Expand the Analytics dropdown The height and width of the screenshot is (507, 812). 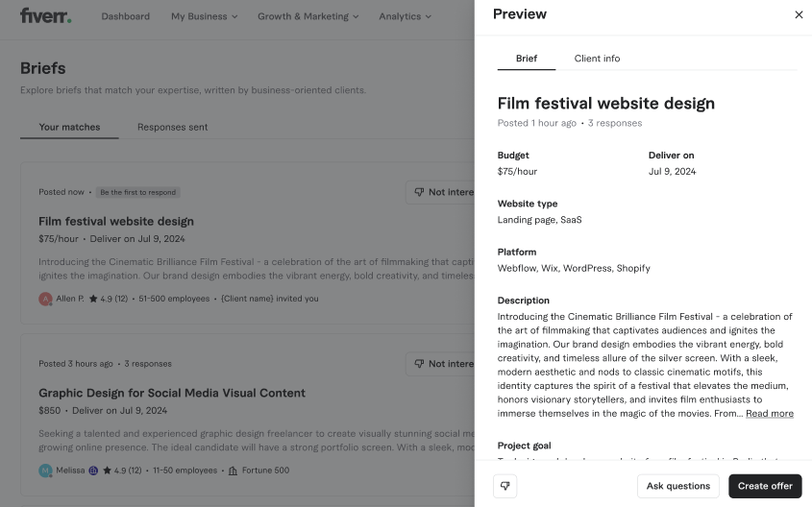pyautogui.click(x=405, y=16)
